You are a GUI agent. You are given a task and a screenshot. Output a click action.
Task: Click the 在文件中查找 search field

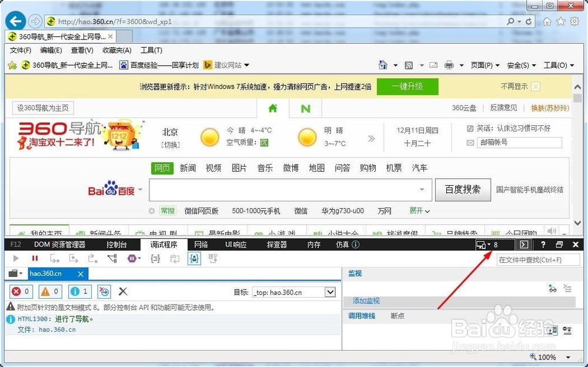[x=538, y=260]
